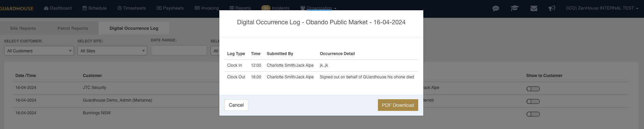This screenshot has height=129, width=644.
Task: Expand the All Customers dropdown
Action: click(39, 51)
